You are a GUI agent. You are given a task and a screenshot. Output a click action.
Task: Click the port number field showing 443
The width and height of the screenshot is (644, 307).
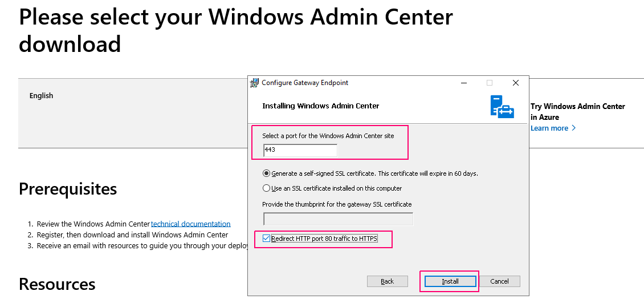[x=300, y=150]
